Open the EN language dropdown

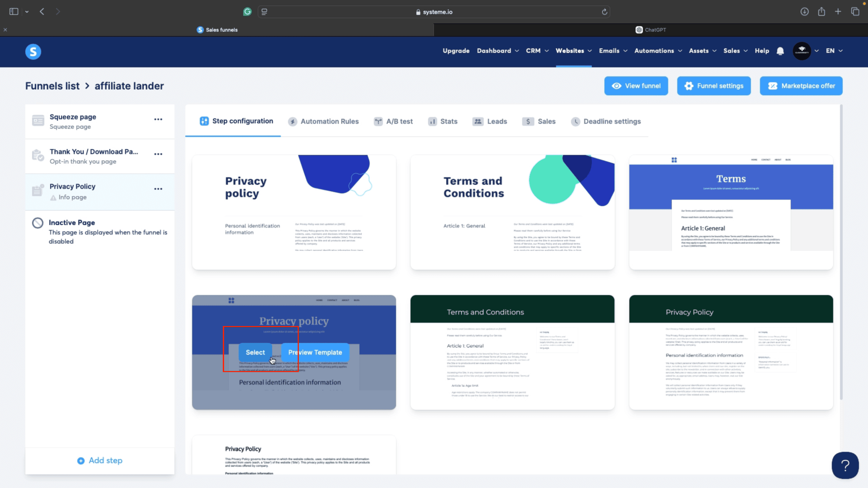click(x=834, y=51)
